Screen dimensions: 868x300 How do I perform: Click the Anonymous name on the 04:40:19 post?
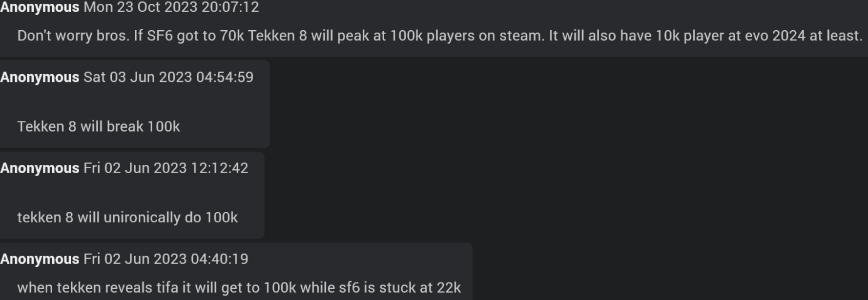40,259
